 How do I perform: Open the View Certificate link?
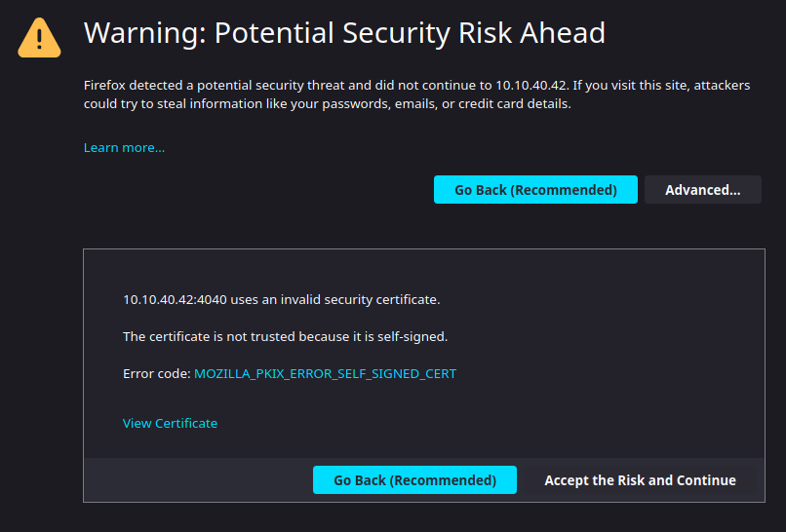pos(170,423)
